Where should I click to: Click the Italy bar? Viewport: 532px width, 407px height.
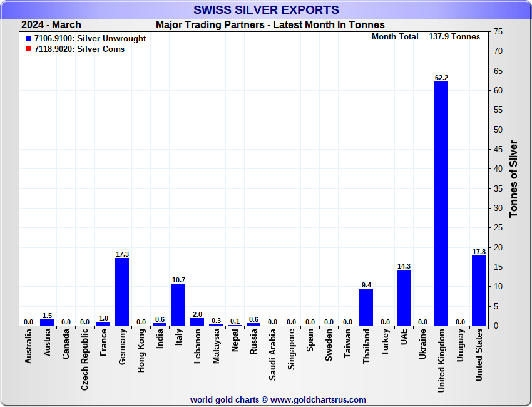tap(178, 304)
